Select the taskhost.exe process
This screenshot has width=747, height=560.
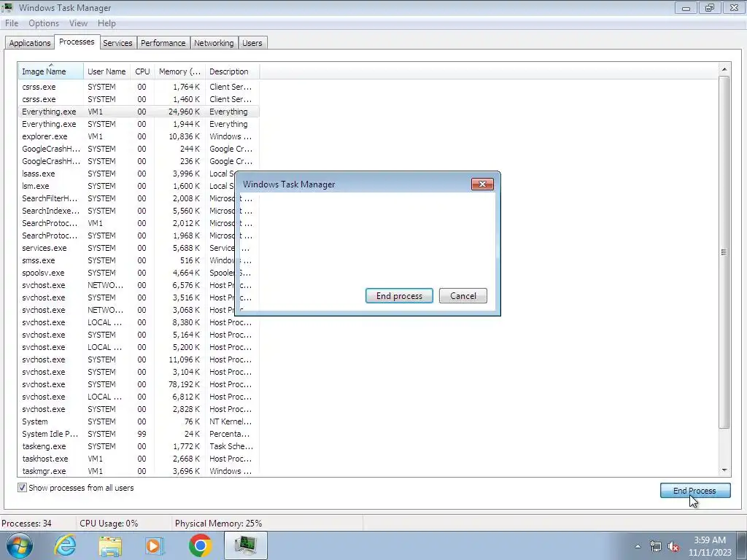[x=139, y=459]
